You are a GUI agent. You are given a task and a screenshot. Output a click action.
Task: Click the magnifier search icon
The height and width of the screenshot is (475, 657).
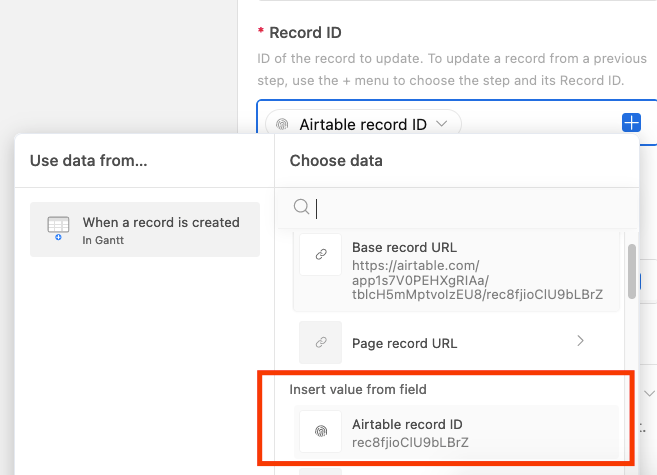tap(301, 207)
